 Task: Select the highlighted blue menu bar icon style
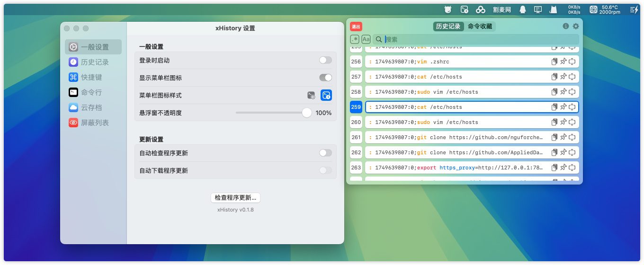(x=326, y=95)
